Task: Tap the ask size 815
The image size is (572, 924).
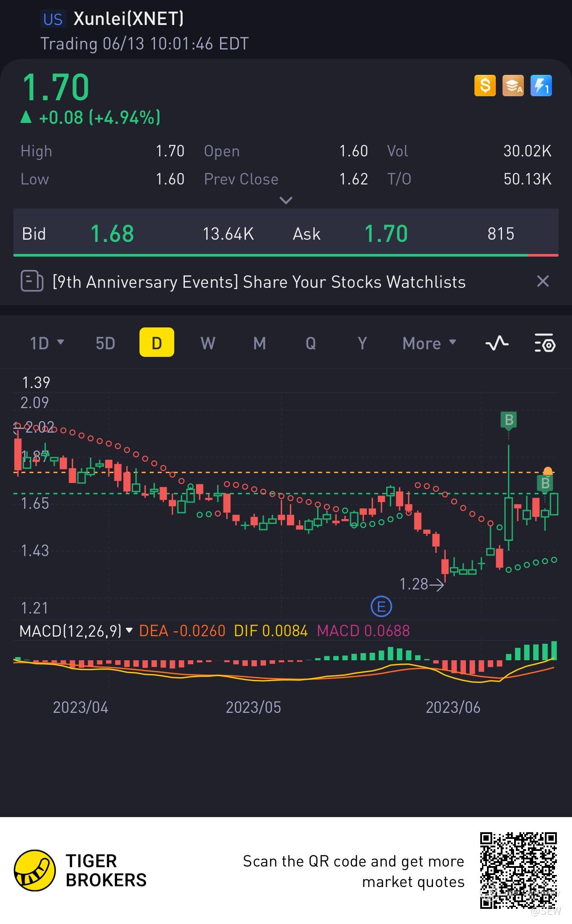Action: click(501, 233)
